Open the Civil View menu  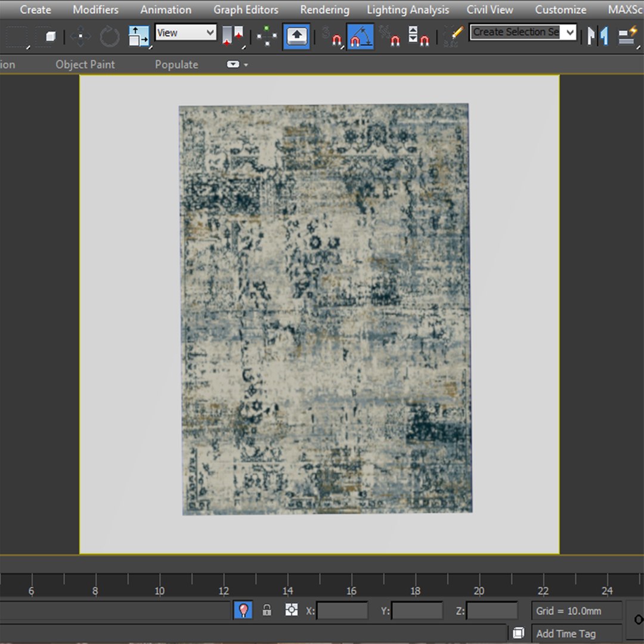point(490,10)
